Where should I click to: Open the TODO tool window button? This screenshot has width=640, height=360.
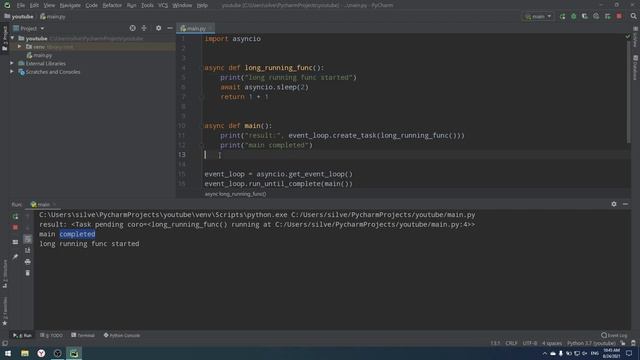pos(51,335)
